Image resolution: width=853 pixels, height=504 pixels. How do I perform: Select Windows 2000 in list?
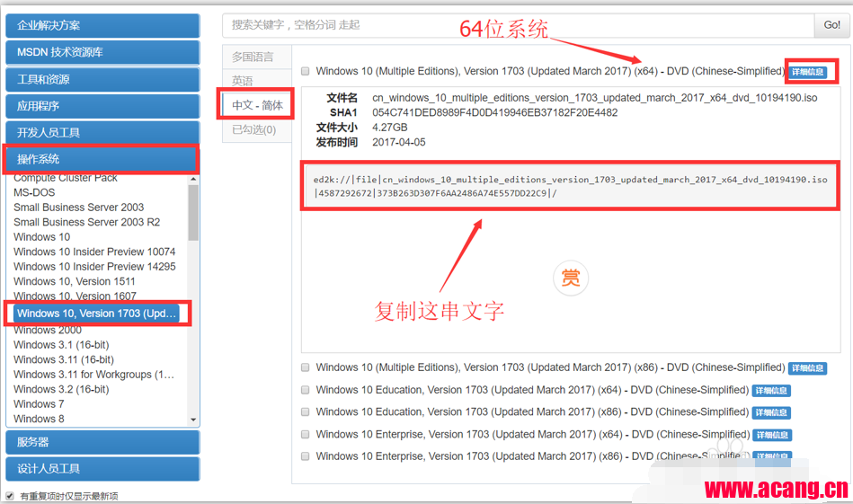tap(48, 330)
